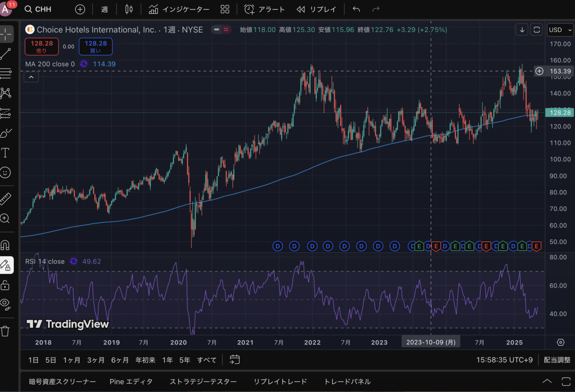Click the red E earnings marker at the chart's far right end
The width and height of the screenshot is (575, 392).
pyautogui.click(x=537, y=246)
